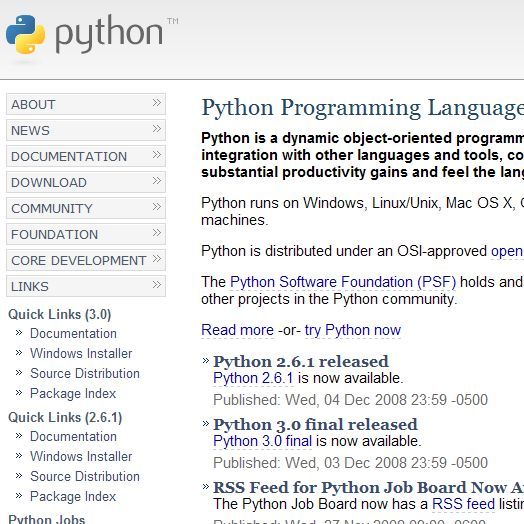Open Package Index under Quick Links (3.0)
The height and width of the screenshot is (524, 524).
(73, 394)
